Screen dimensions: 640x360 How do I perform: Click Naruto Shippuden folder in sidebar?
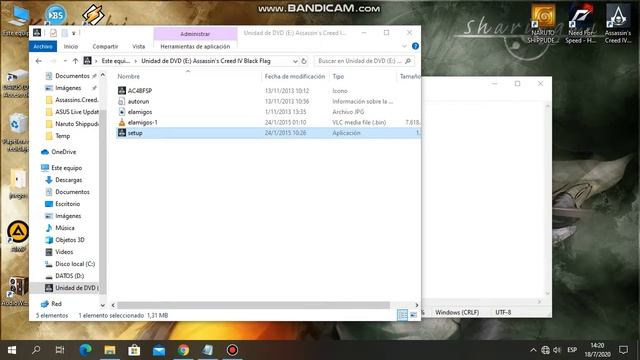pos(72,124)
